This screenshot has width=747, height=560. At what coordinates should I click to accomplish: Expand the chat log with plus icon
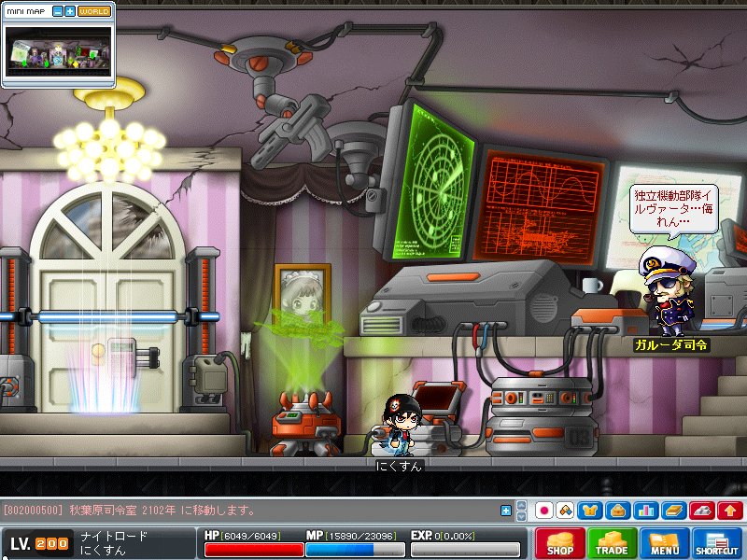pos(506,511)
